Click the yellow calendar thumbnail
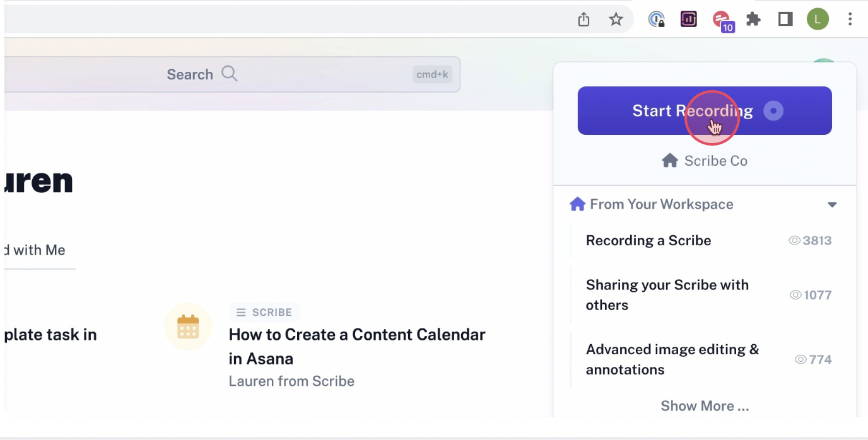The height and width of the screenshot is (440, 868). coord(188,327)
